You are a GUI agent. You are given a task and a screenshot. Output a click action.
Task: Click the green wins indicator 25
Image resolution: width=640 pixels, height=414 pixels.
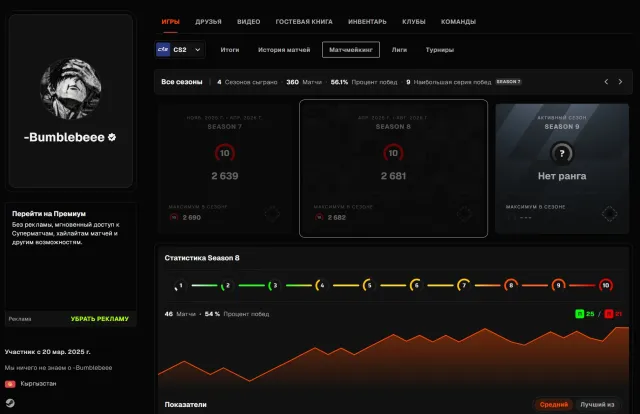[x=585, y=314]
